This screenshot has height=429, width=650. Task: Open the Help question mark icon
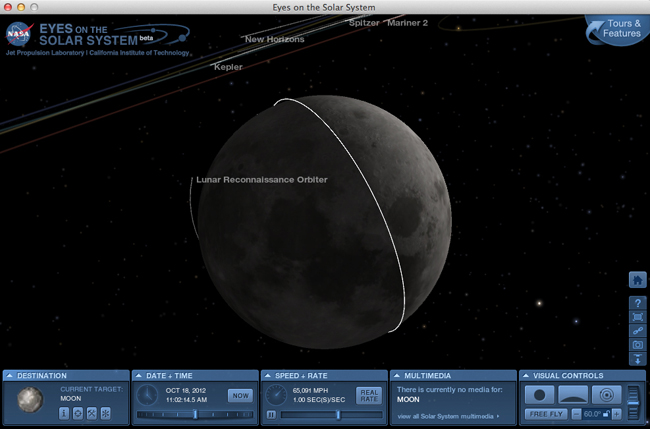pyautogui.click(x=638, y=303)
